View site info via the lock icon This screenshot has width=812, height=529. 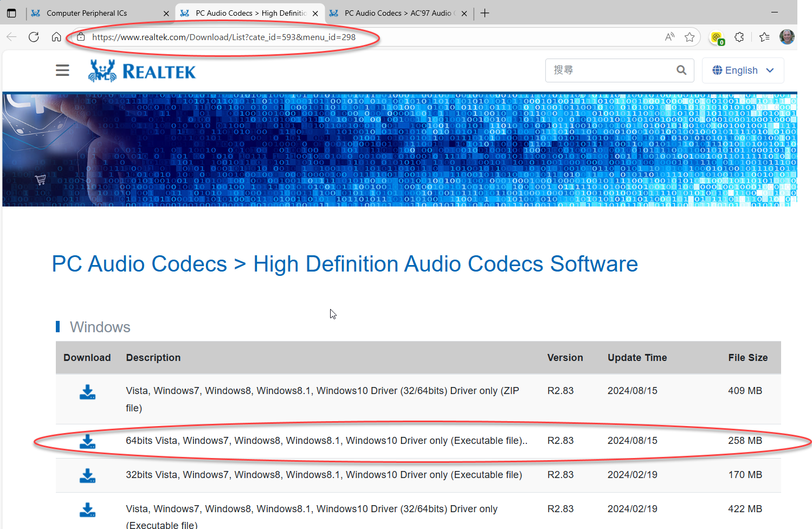tap(81, 37)
